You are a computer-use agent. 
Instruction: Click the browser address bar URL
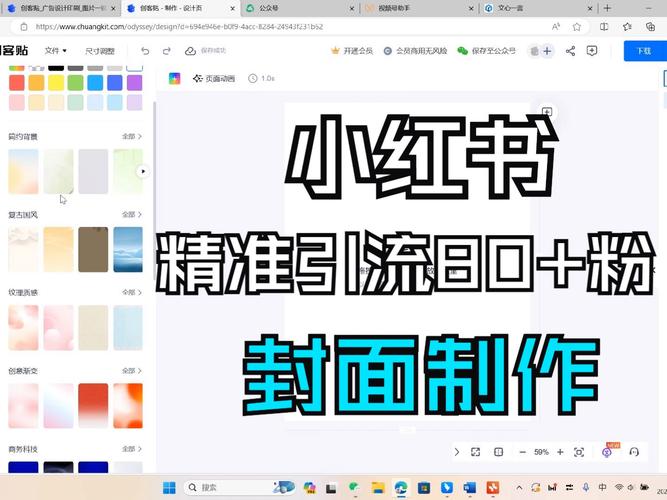click(179, 27)
